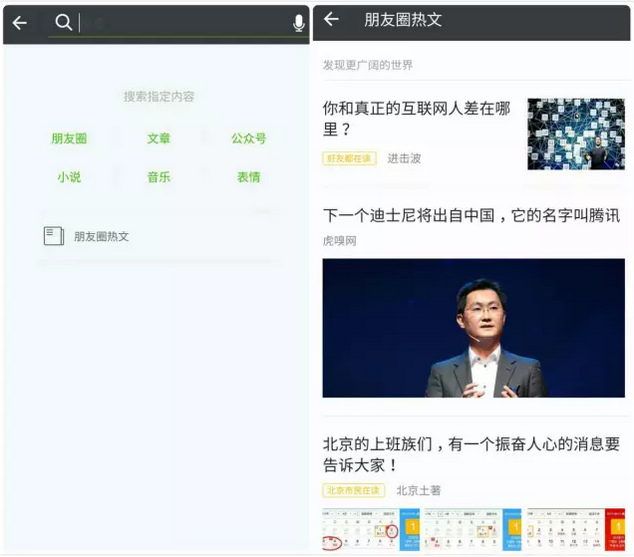Open article 北京的上班族们 headline

point(471,454)
